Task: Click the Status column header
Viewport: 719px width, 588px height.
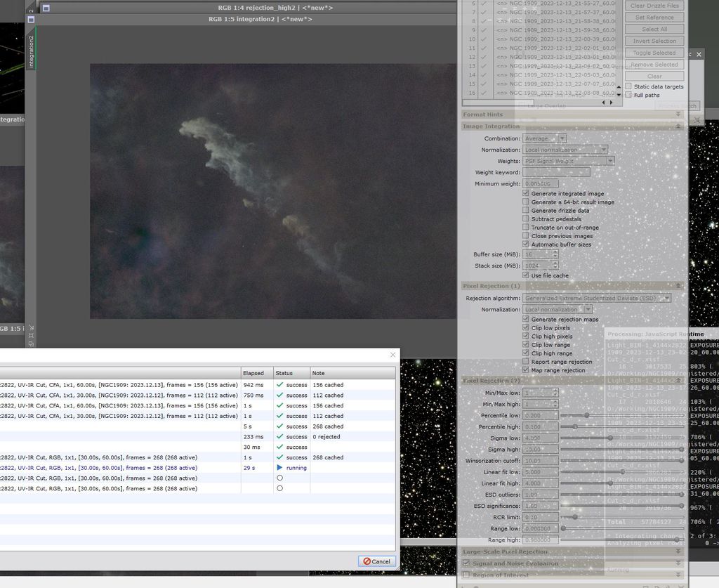Action: click(x=291, y=373)
